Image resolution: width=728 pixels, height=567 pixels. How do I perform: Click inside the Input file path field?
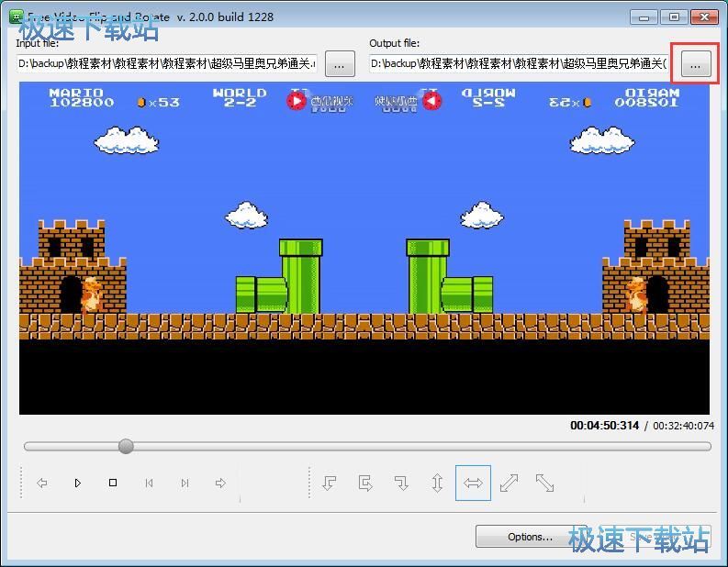pyautogui.click(x=167, y=63)
